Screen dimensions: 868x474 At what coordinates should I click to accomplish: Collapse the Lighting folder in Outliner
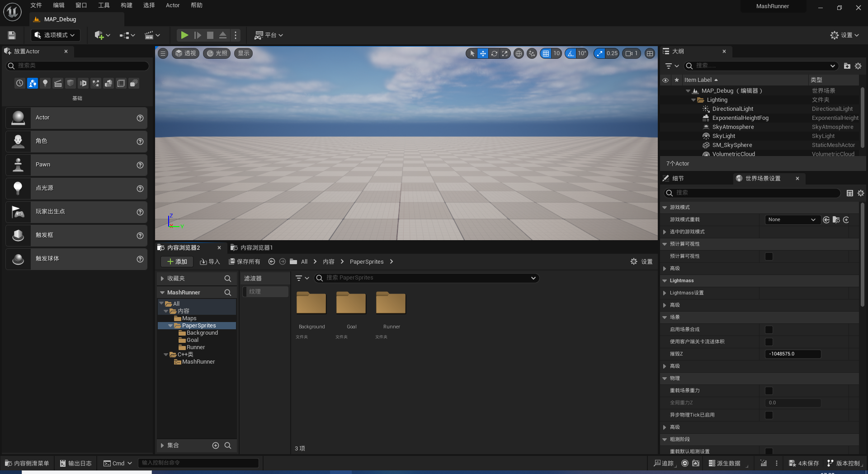[693, 100]
